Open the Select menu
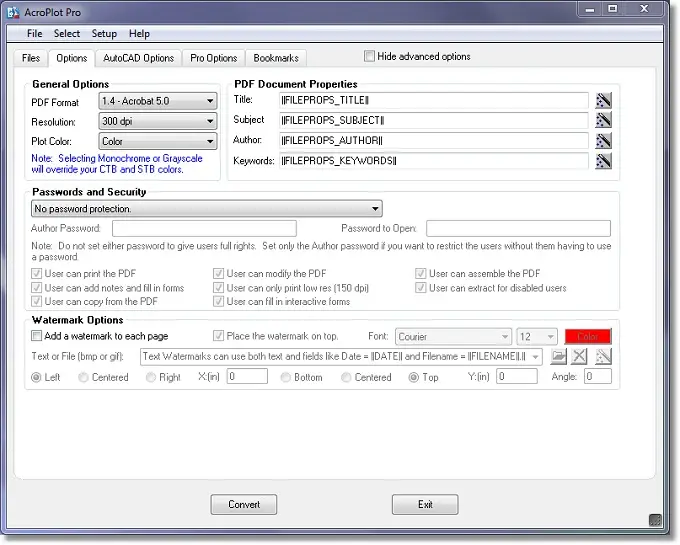Screen dimensions: 680x545 coord(67,34)
